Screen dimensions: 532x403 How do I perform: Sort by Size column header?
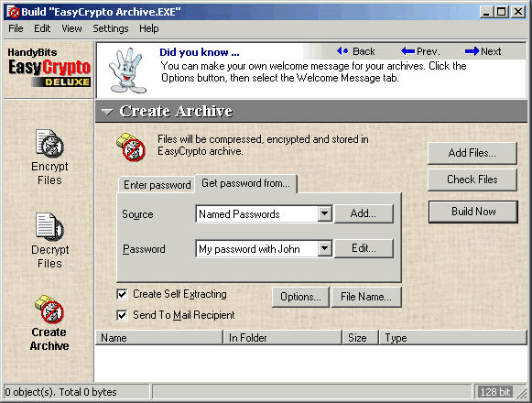tap(360, 337)
